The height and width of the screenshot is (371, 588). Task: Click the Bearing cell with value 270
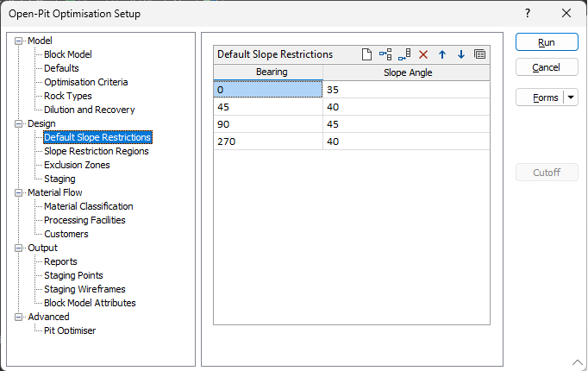point(268,141)
